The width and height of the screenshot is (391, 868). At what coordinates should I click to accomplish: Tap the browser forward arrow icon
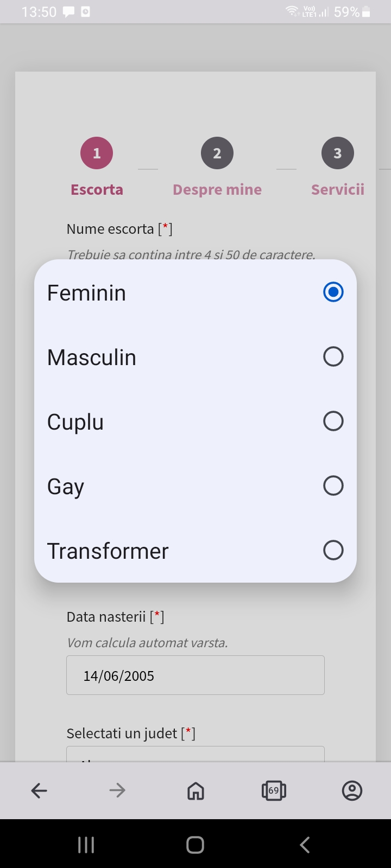coord(117,790)
